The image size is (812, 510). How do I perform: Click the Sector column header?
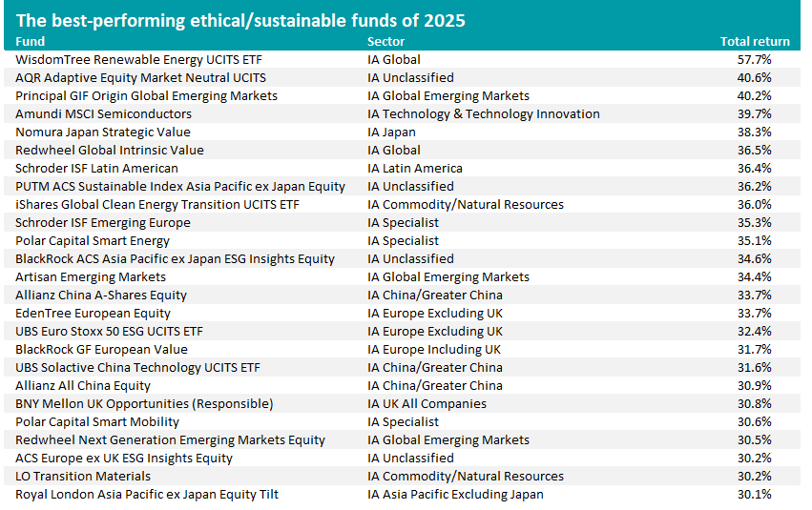point(385,42)
